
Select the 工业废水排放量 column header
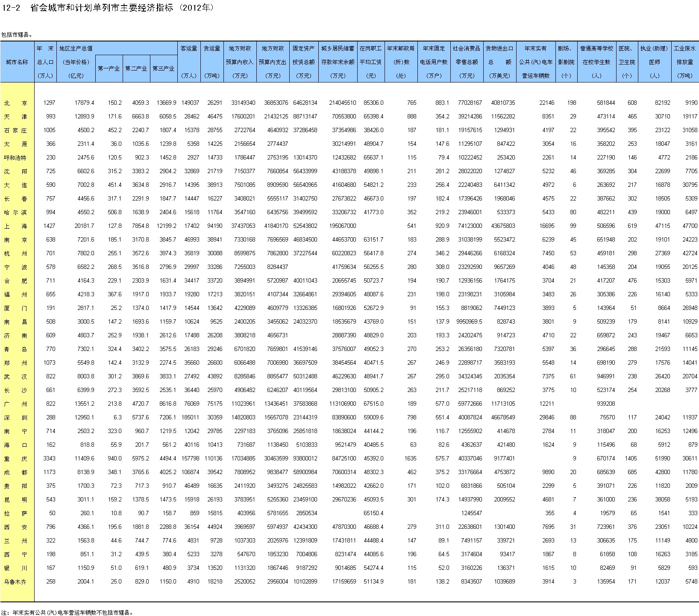pyautogui.click(x=684, y=62)
